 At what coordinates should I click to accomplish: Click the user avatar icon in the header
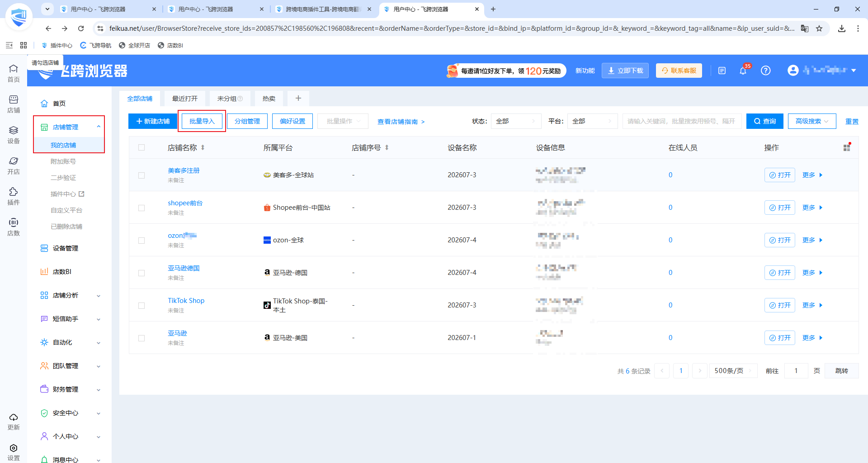tap(793, 71)
